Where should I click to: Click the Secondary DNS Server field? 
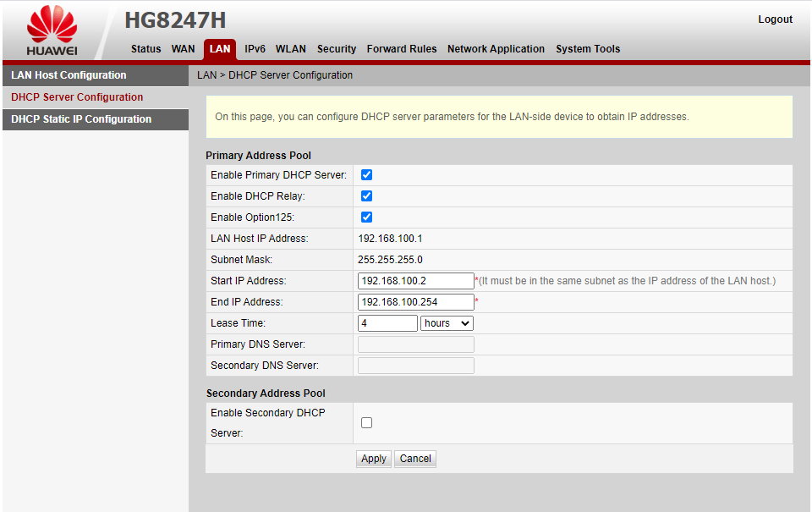(416, 366)
